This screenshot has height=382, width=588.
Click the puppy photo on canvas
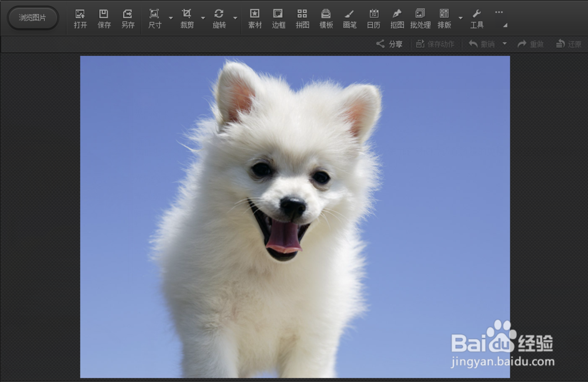[295, 217]
